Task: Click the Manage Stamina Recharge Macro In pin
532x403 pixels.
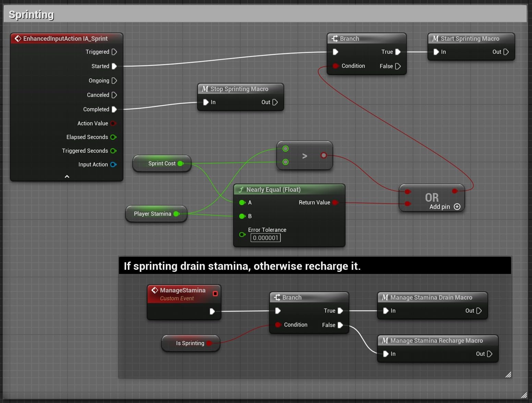Action: (x=386, y=354)
